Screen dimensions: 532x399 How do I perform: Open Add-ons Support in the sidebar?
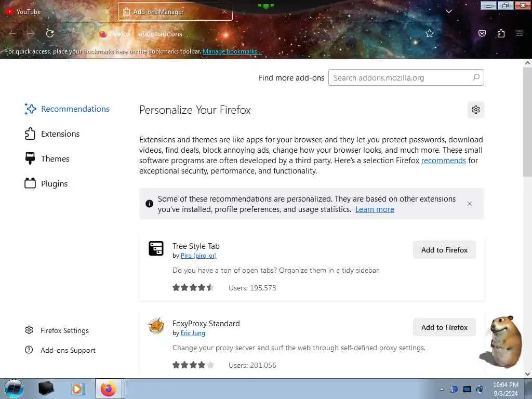(x=60, y=350)
